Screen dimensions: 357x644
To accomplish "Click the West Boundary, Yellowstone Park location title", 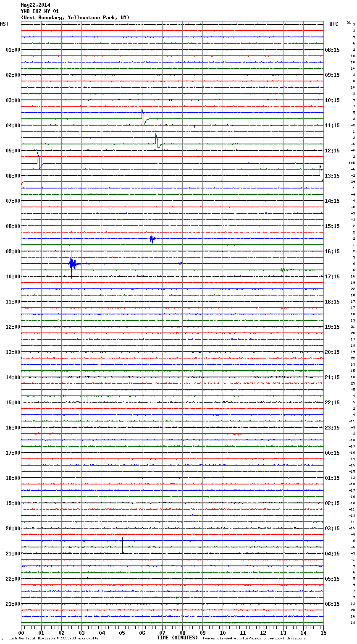I will pos(75,18).
